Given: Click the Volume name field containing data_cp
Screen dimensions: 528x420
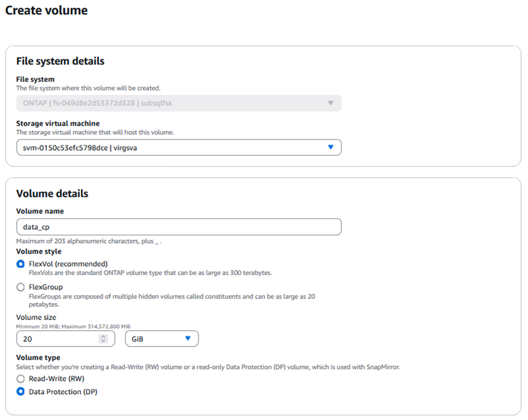Looking at the screenshot, I should [x=178, y=226].
